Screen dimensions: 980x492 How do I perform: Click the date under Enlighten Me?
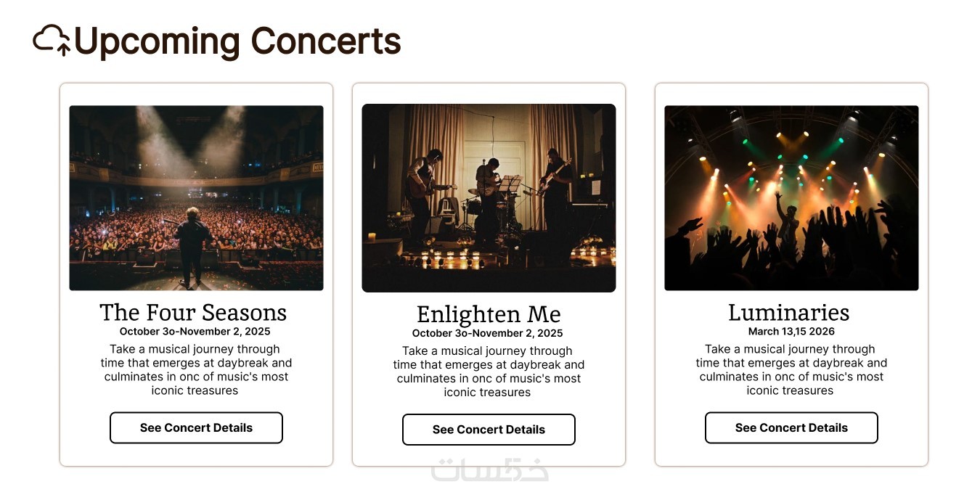click(x=487, y=334)
